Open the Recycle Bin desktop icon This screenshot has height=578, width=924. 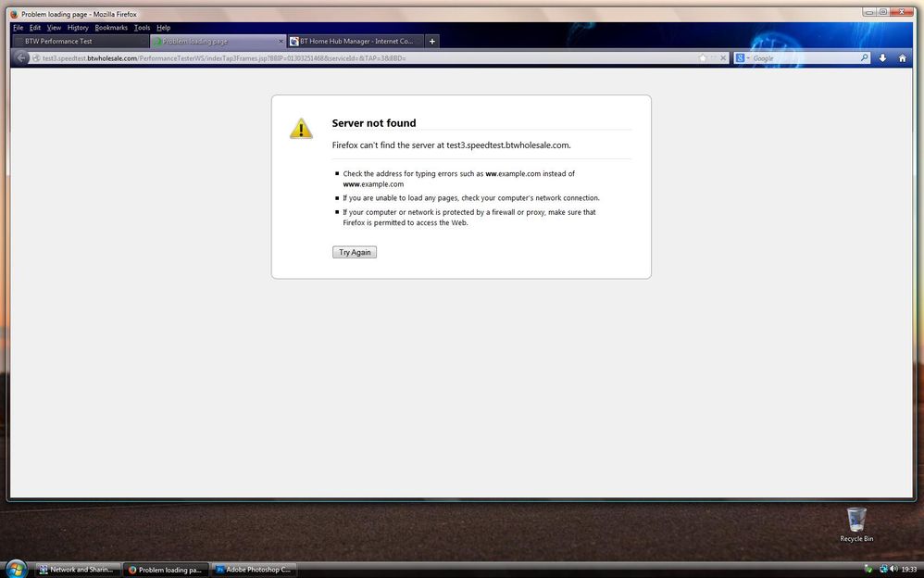[x=856, y=525]
